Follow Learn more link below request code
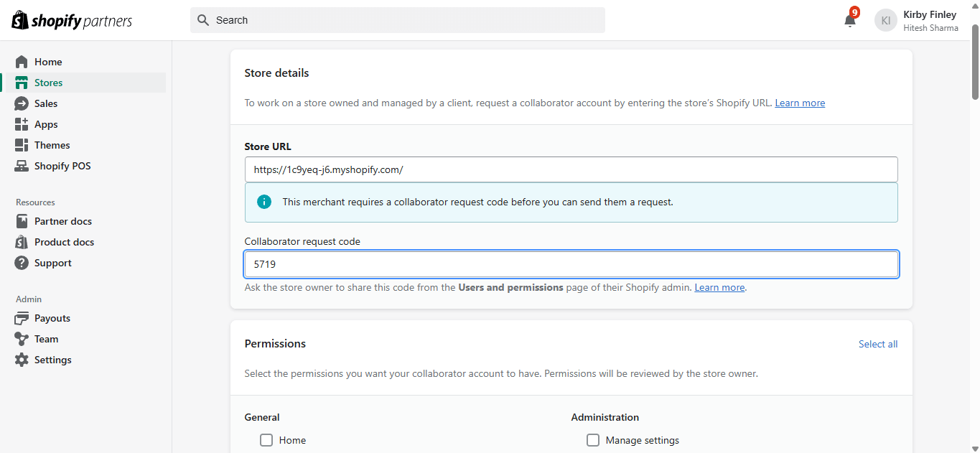The width and height of the screenshot is (980, 453). [719, 287]
